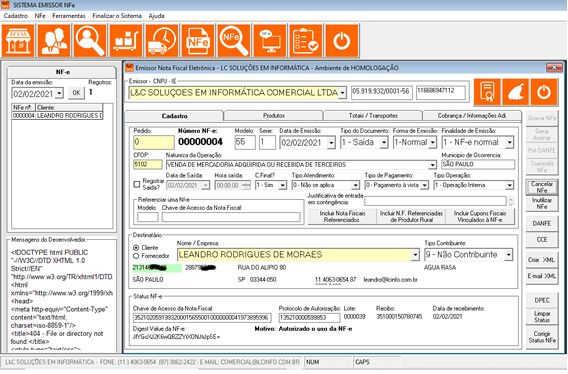Screen dimensions: 568x374
Task: Click the OK button next to emission date
Action: tap(76, 93)
